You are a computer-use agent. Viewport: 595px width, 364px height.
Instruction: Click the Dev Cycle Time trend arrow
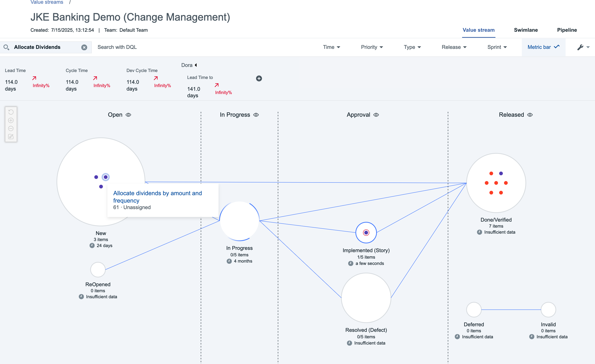[x=156, y=78]
